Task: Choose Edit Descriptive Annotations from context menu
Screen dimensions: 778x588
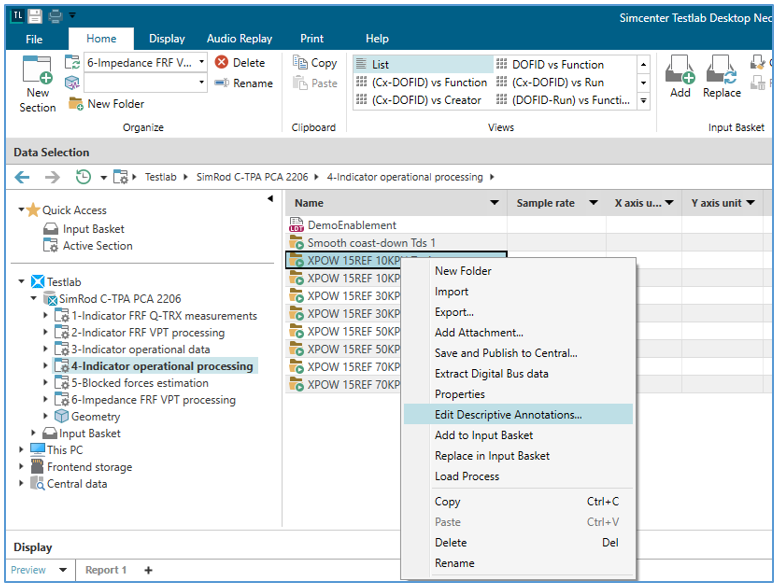Action: (x=507, y=414)
